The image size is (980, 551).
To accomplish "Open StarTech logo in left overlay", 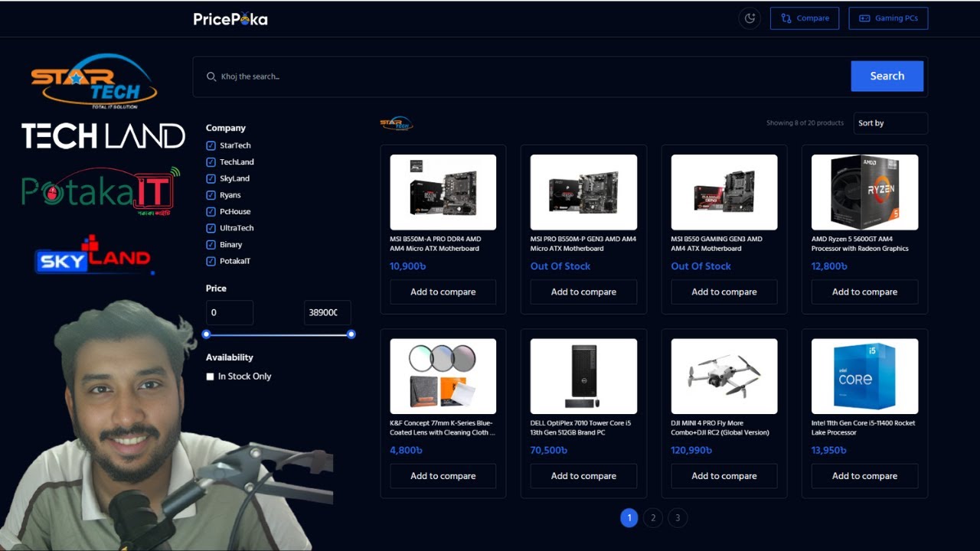I will coord(94,81).
